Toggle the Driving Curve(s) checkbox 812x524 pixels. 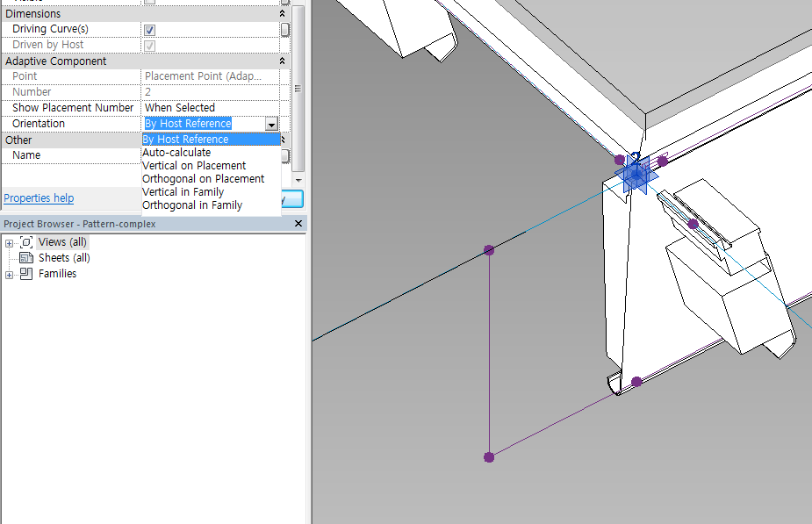pyautogui.click(x=149, y=30)
